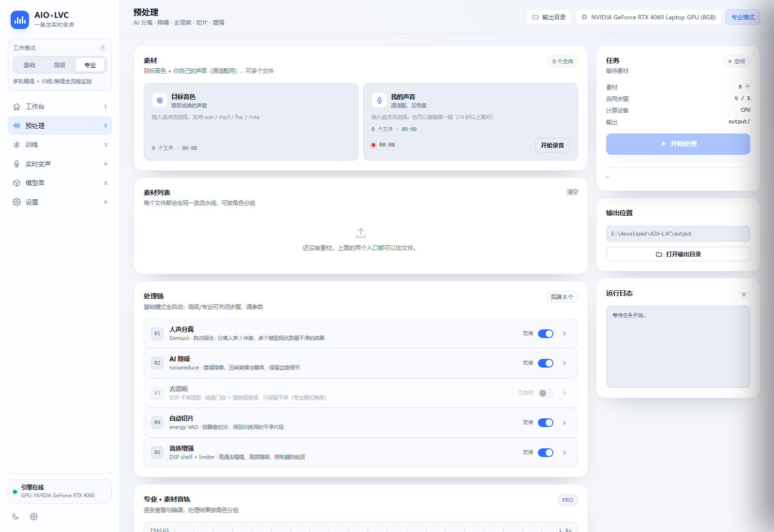
Task: Click the 我的声音 microphone icon
Action: (x=379, y=100)
